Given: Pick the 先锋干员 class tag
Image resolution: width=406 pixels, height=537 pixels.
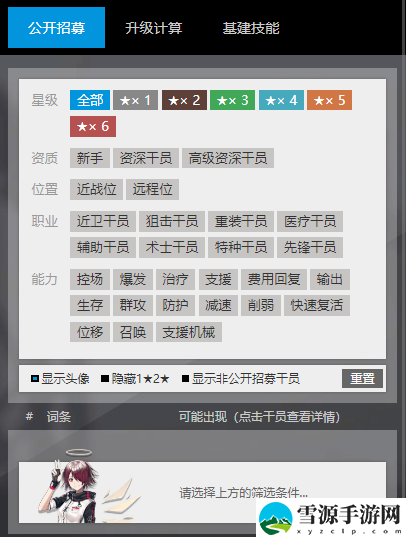Looking at the screenshot, I should pos(310,247).
